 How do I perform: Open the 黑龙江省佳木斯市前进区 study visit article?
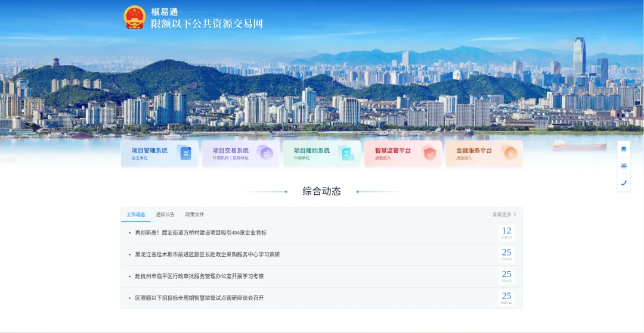[207, 254]
